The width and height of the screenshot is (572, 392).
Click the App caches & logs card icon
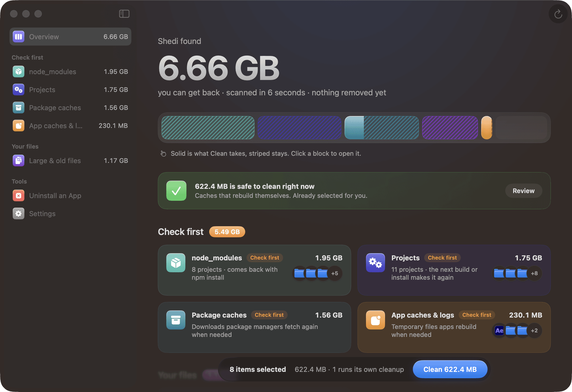(x=376, y=320)
